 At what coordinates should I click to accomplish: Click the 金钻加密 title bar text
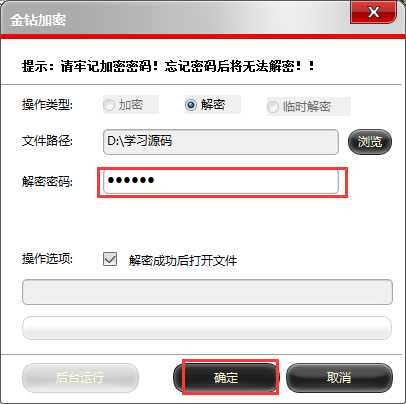coord(38,20)
